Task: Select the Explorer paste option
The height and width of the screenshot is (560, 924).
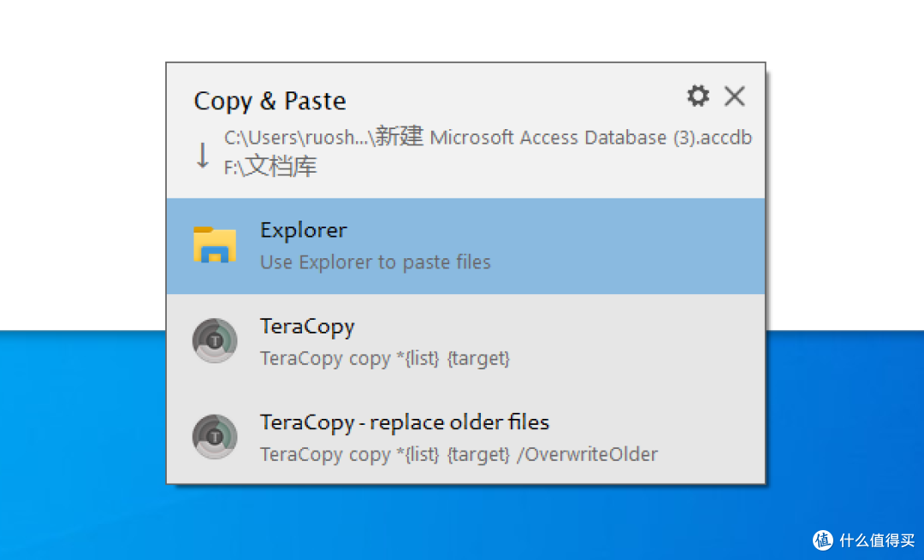Action: [x=465, y=246]
